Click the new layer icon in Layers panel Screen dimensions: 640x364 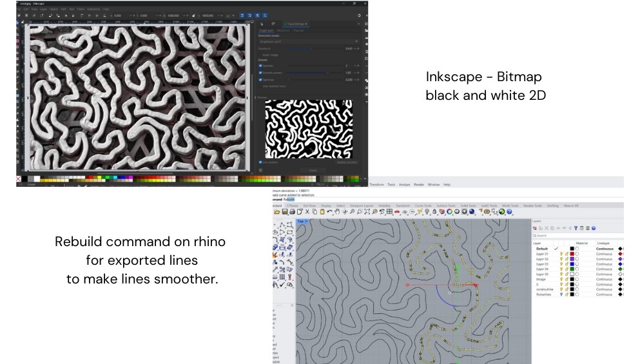click(x=534, y=228)
